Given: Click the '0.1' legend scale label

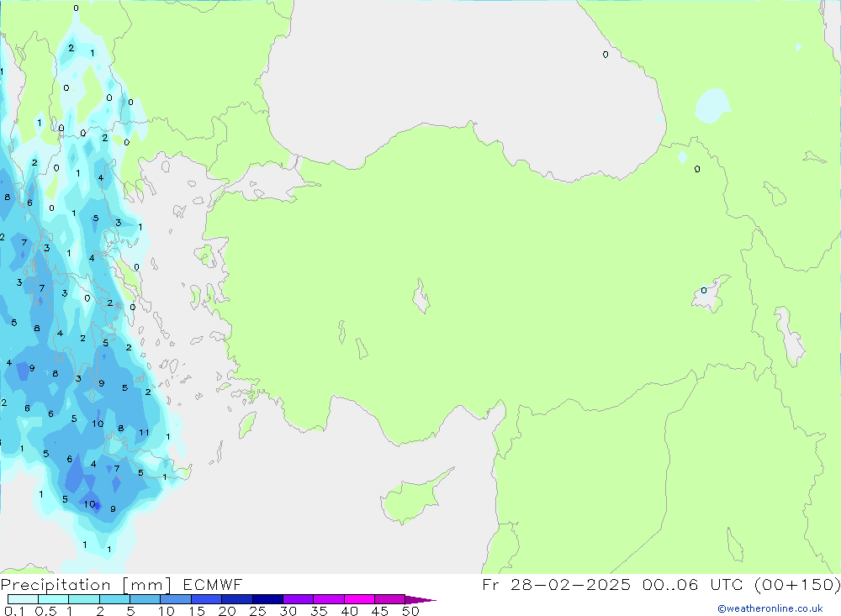Looking at the screenshot, I should point(14,611).
